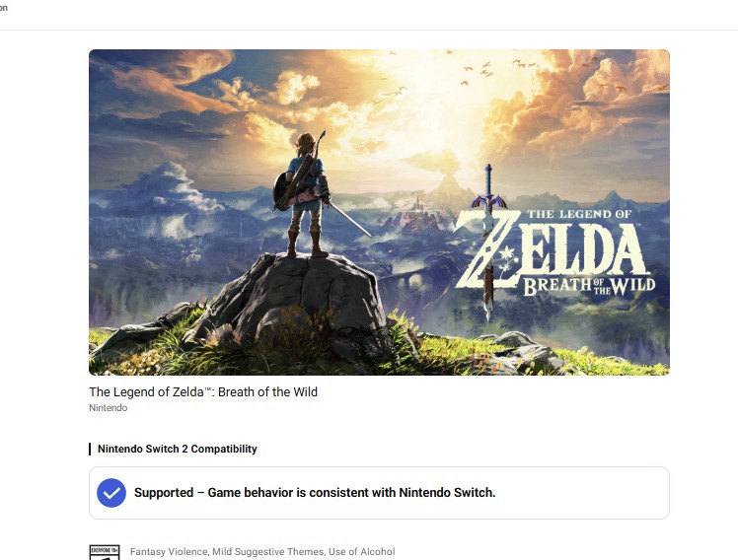Select the Nintendo Switch 2 Compatibility heading

(177, 449)
